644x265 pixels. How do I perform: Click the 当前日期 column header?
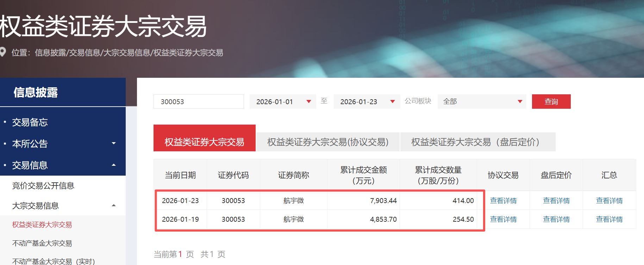pyautogui.click(x=180, y=175)
